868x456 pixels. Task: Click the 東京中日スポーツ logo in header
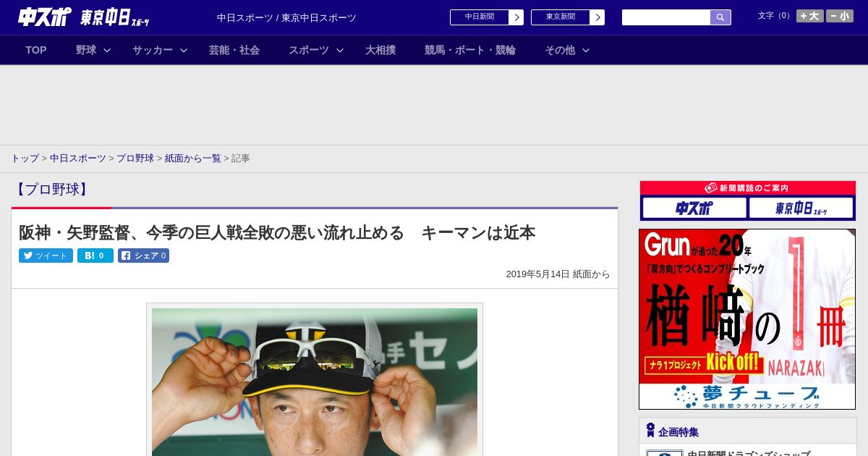coord(114,18)
